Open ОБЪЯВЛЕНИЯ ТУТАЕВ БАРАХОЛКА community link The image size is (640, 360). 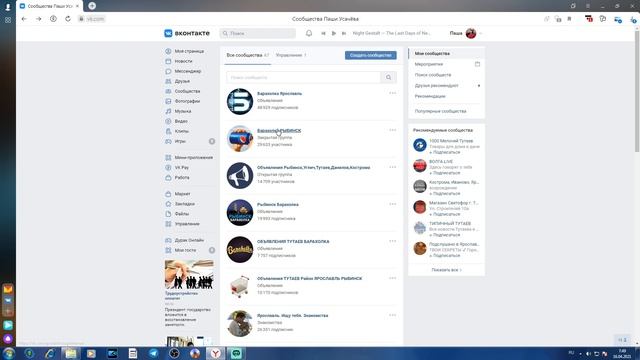pyautogui.click(x=293, y=242)
